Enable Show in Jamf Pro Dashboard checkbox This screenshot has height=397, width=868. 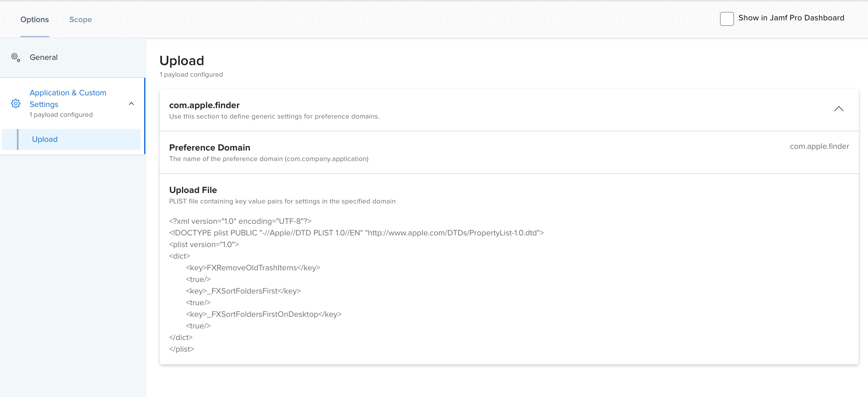727,19
